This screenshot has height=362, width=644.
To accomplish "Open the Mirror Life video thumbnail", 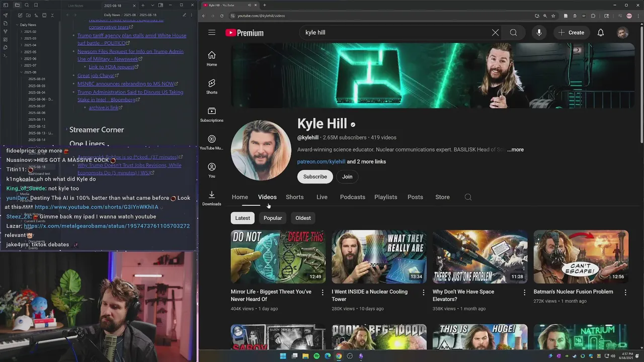I will point(278,257).
